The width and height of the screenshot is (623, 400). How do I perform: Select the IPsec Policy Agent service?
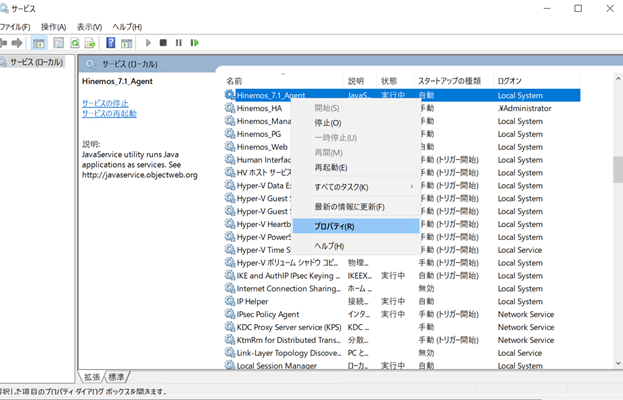(x=402, y=314)
